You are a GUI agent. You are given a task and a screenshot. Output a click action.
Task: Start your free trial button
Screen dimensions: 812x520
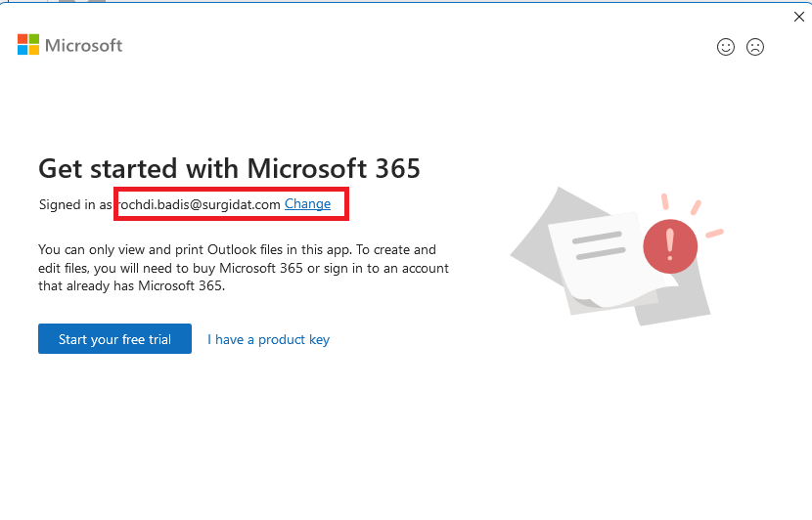[x=115, y=339]
